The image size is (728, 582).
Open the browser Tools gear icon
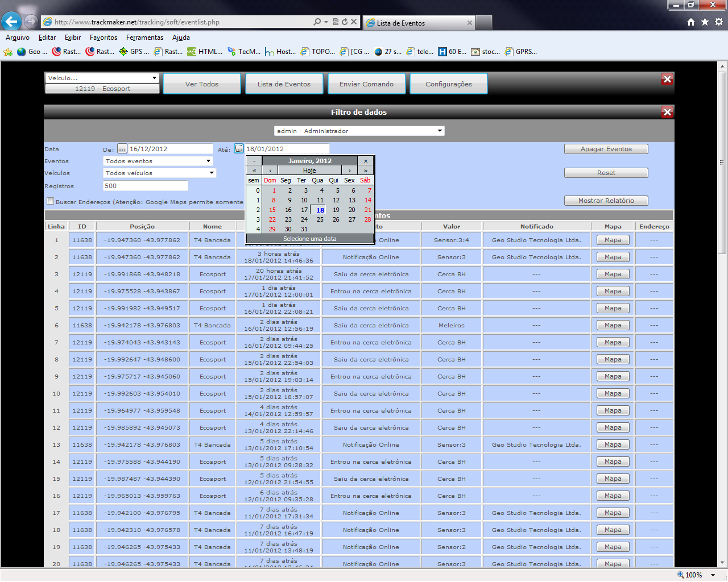719,22
